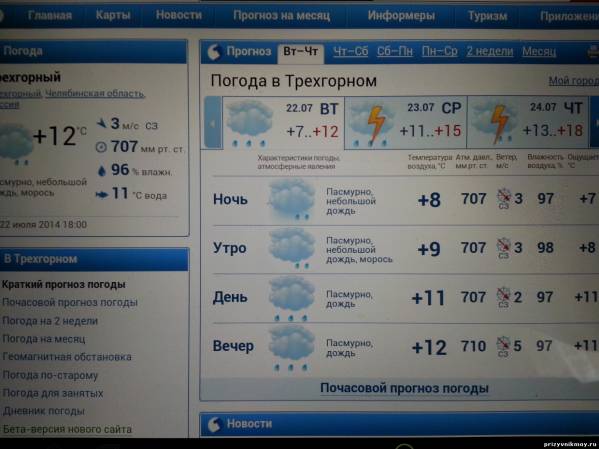The image size is (599, 449).
Task: Click the Gismeteo logo beside Прогноз
Action: [x=214, y=52]
